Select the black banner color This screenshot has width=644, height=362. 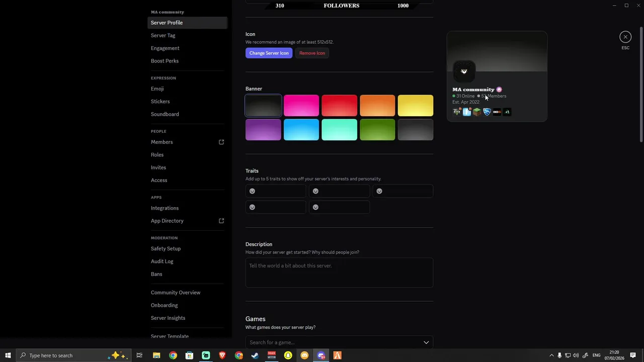(263, 106)
